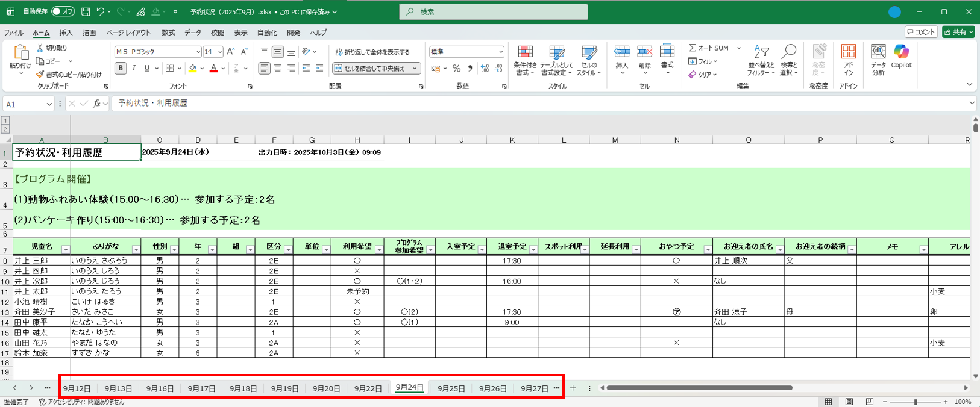The width and height of the screenshot is (980, 407).
Task: Click the insert function fx icon
Action: 96,104
